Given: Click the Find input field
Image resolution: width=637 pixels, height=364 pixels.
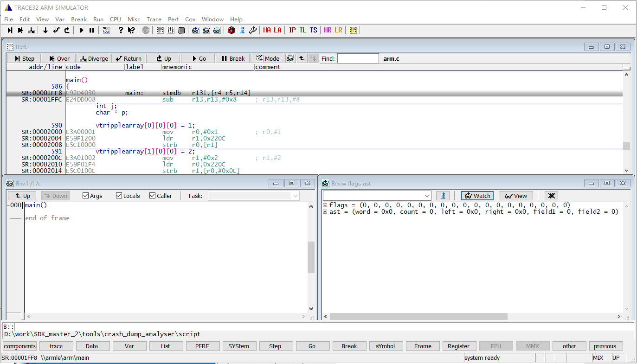Looking at the screenshot, I should [358, 58].
